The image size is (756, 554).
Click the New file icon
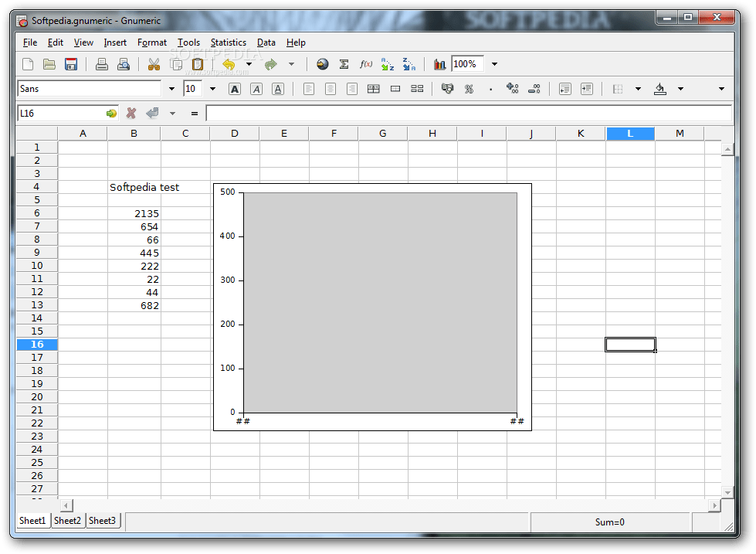pos(28,64)
